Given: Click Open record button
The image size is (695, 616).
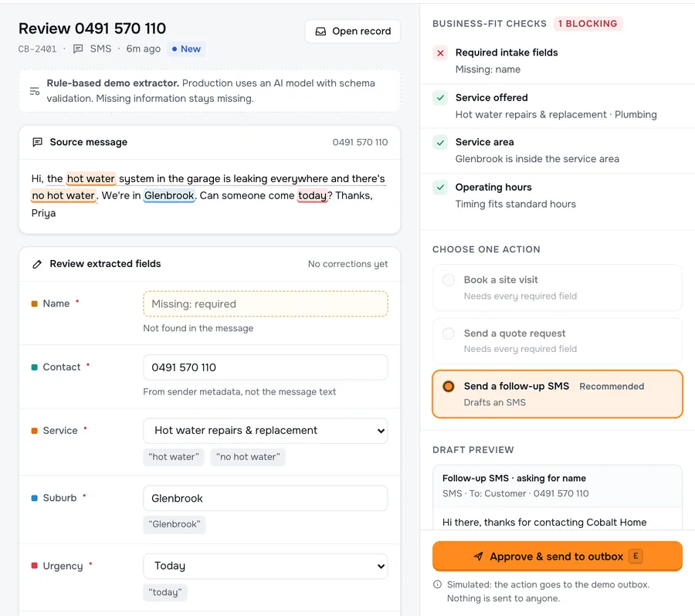Looking at the screenshot, I should click(x=353, y=32).
